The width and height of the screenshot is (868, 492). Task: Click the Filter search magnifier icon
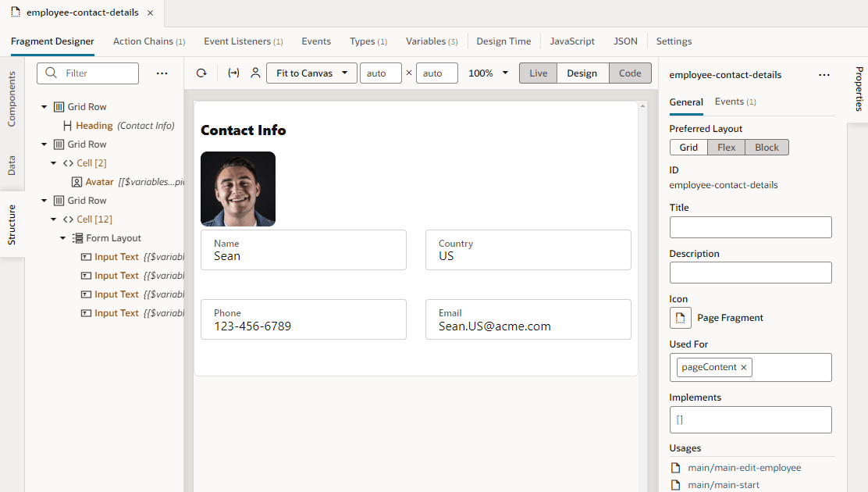point(52,73)
